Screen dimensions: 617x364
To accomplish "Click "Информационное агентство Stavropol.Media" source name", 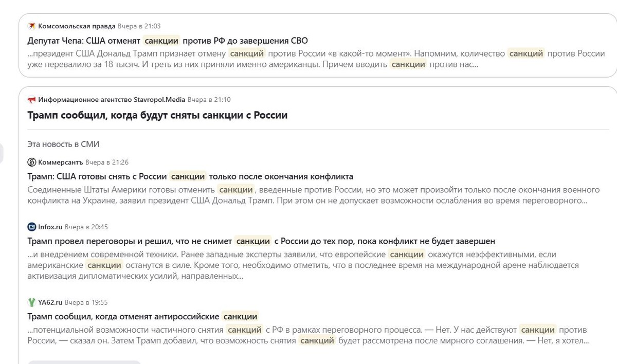I will [112, 99].
